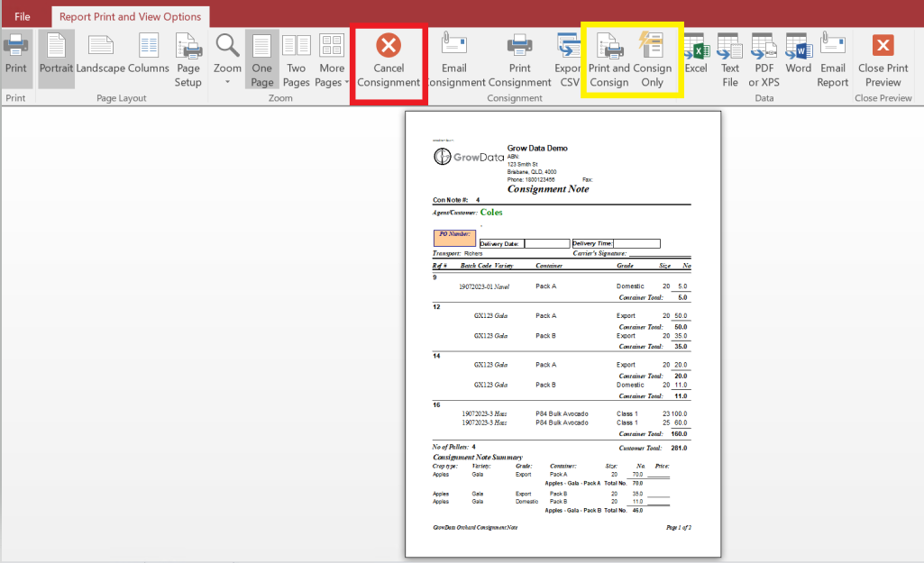Export report as PDF or XPS
This screenshot has height=563, width=924.
click(764, 60)
